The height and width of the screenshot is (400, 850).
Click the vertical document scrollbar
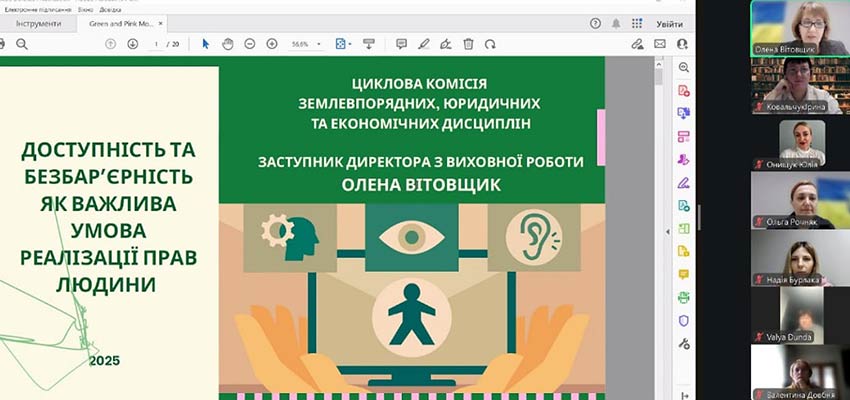658,200
